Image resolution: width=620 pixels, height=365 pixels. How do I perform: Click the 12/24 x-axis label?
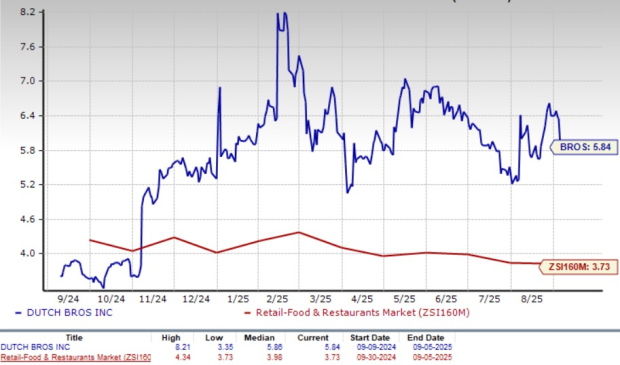(x=196, y=299)
